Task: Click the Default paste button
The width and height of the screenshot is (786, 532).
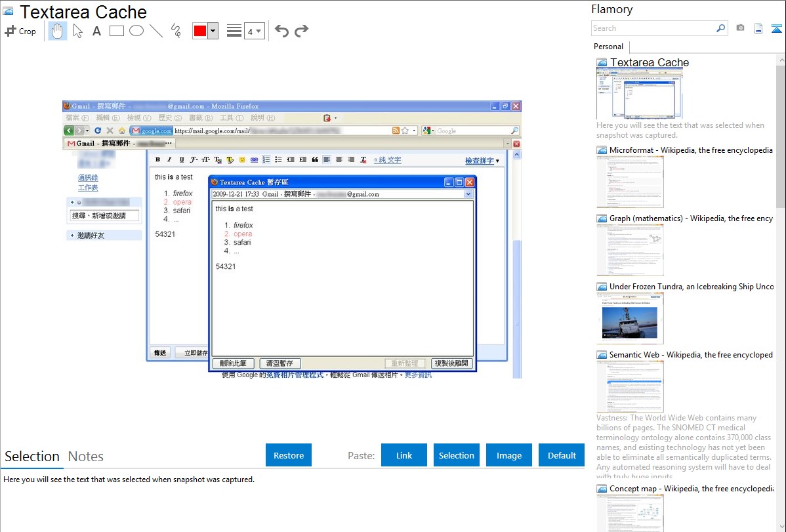Action: click(562, 455)
